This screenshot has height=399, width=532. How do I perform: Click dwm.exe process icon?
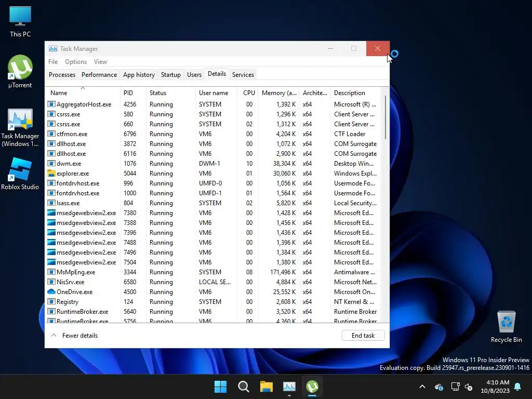pyautogui.click(x=51, y=164)
